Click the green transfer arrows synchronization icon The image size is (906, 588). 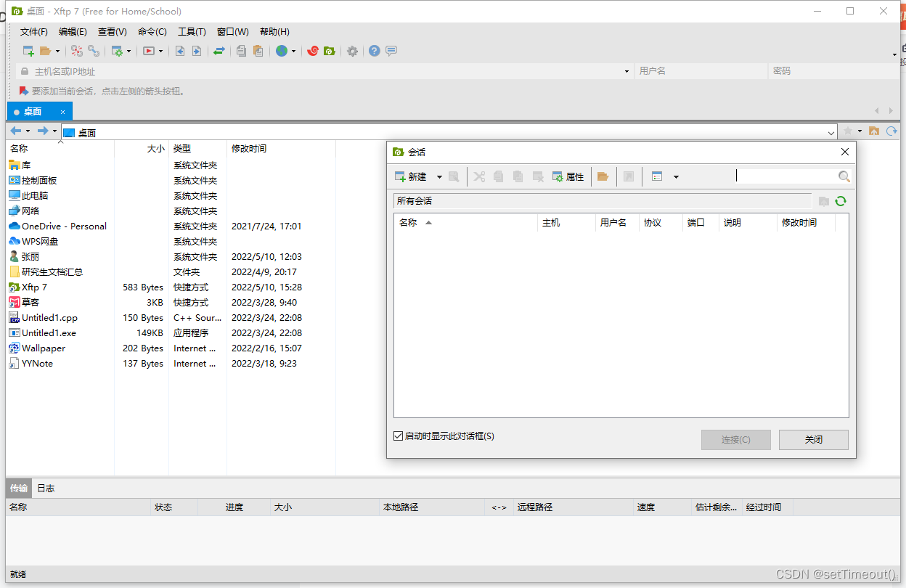218,51
